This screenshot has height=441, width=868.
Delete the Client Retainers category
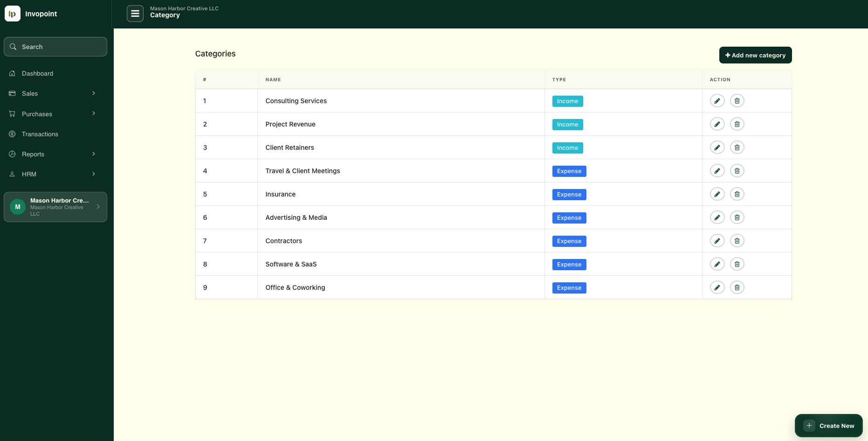click(737, 147)
